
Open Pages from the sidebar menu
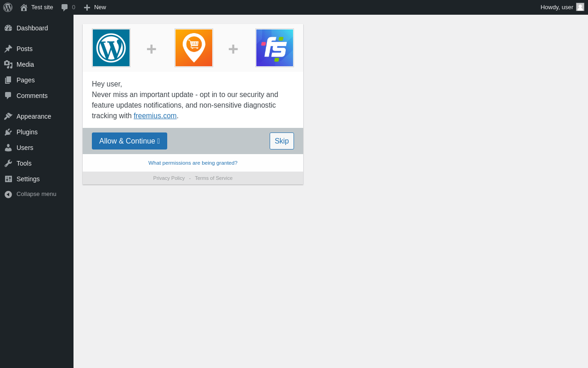[x=37, y=80]
